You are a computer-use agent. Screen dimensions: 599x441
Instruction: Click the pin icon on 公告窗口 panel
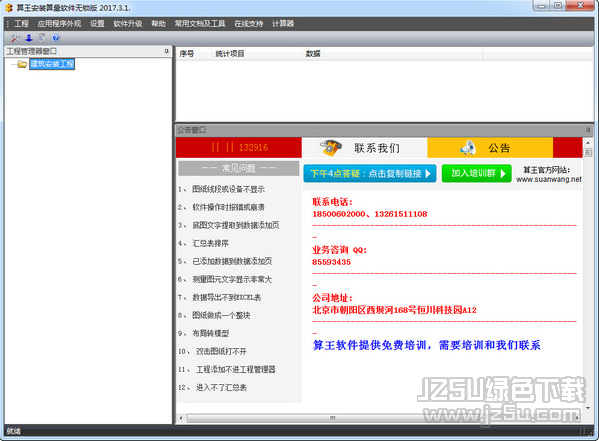[588, 130]
